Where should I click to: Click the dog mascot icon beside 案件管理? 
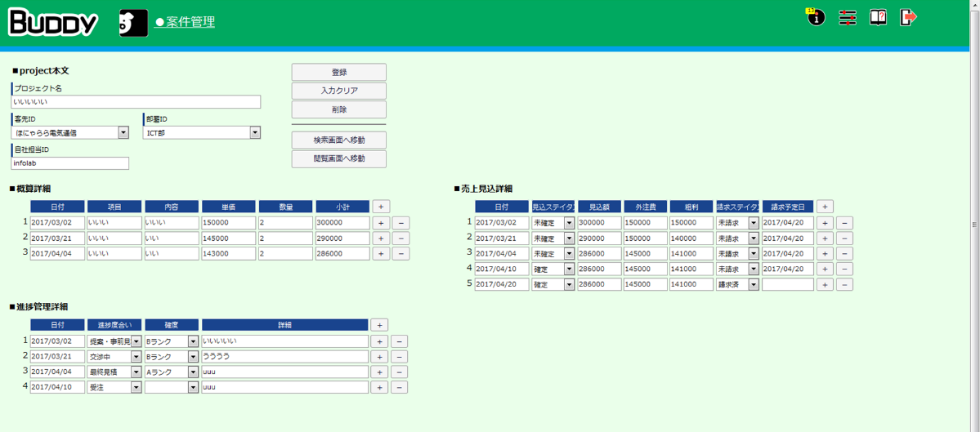133,23
